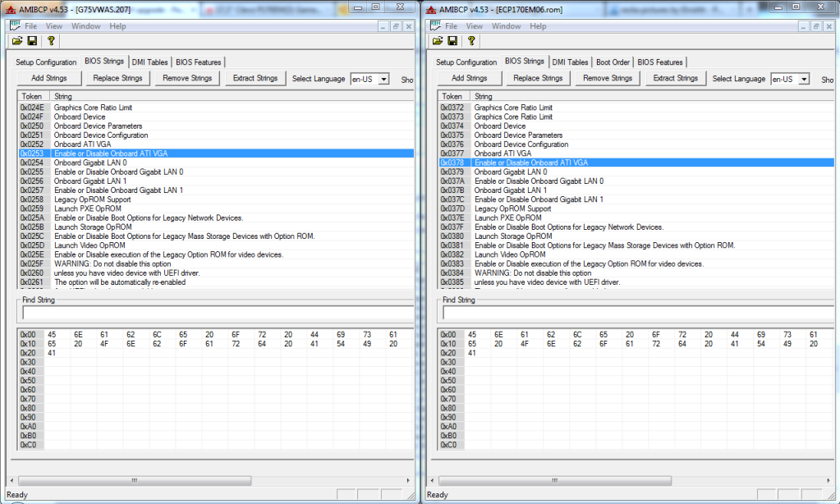The image size is (840, 504).
Task: Focus Find String field in ECP170EM06.rom window
Action: click(639, 313)
